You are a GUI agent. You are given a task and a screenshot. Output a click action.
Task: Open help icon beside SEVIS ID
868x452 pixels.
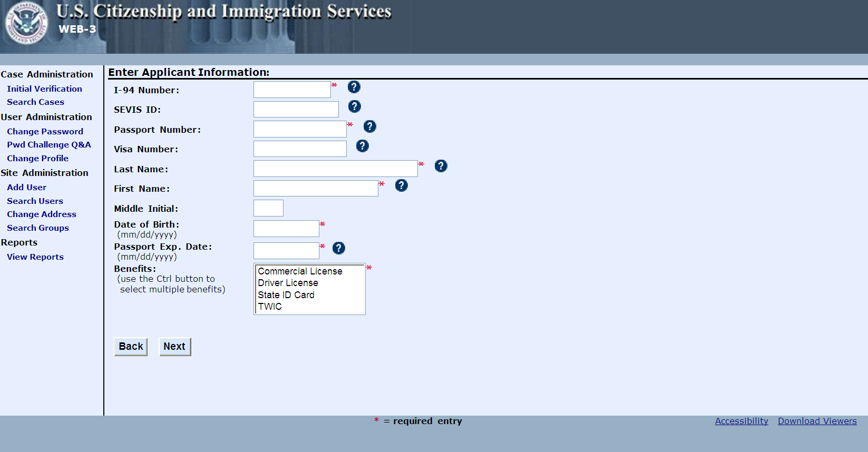click(355, 106)
